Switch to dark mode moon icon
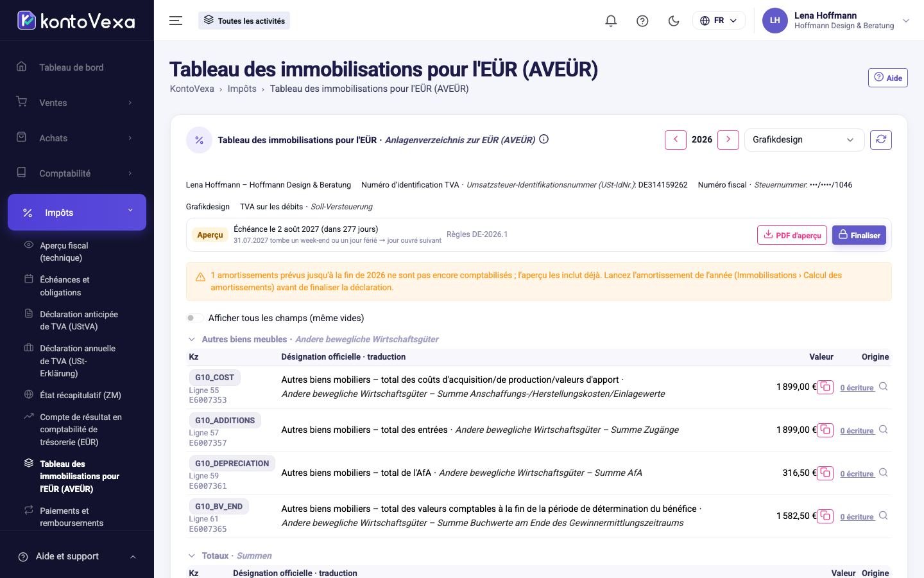 coord(674,21)
